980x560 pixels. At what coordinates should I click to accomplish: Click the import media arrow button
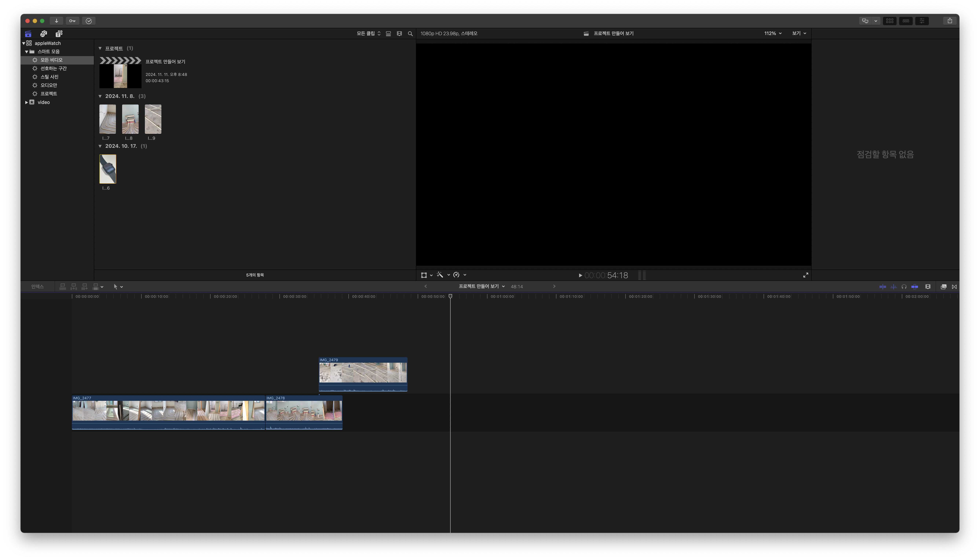pos(56,21)
